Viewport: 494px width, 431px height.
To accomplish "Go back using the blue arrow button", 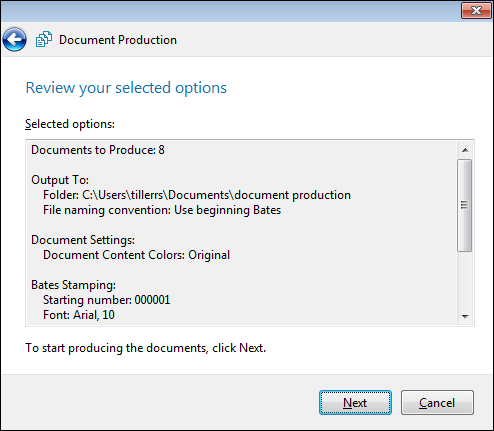I will pyautogui.click(x=14, y=40).
